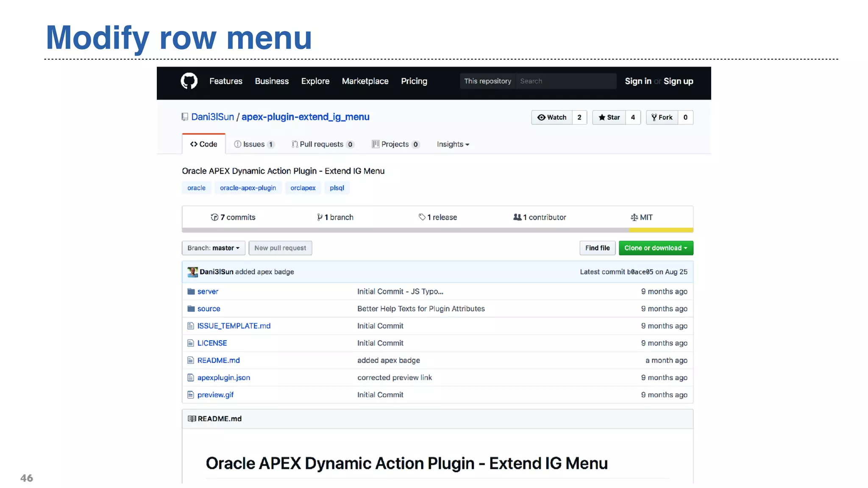Viewport: 868px width, 488px height.
Task: Click the commits history clock icon
Action: 214,217
